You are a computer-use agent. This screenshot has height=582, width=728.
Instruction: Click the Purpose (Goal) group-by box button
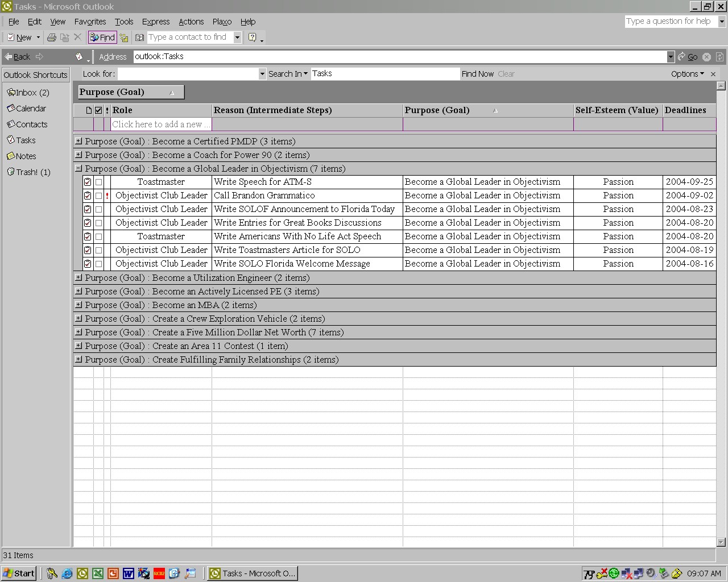(131, 92)
